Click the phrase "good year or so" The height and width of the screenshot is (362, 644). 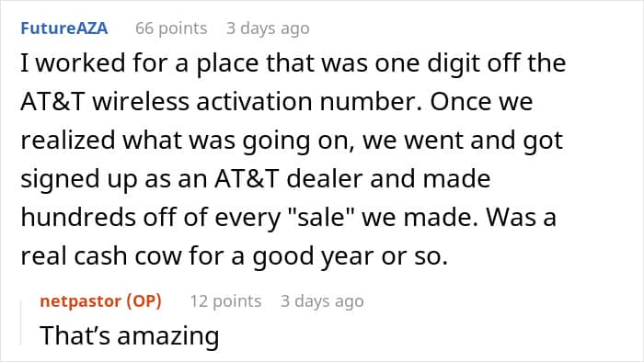[x=350, y=257]
